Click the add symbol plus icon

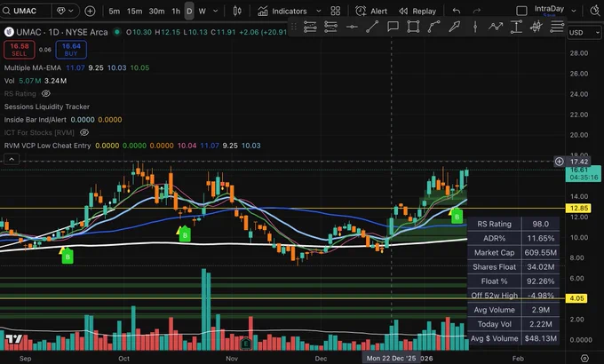[90, 11]
